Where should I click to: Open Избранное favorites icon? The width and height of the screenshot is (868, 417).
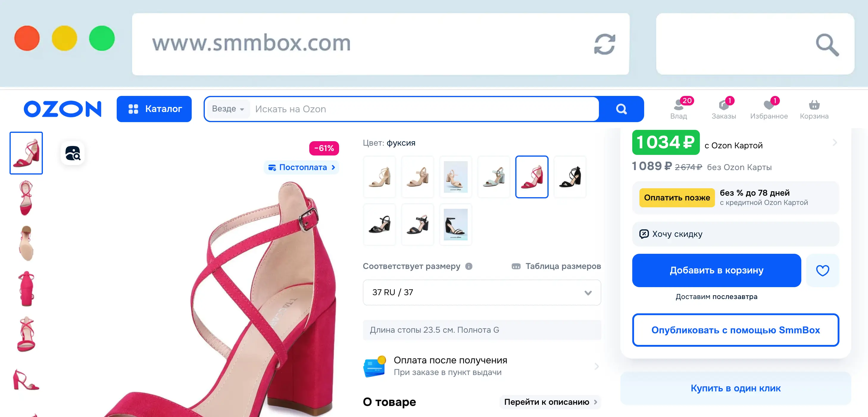pos(769,109)
